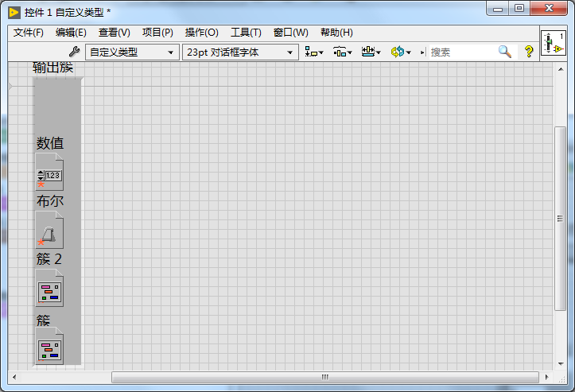Click the control icon pane in corner
This screenshot has height=392, width=575.
click(x=554, y=43)
